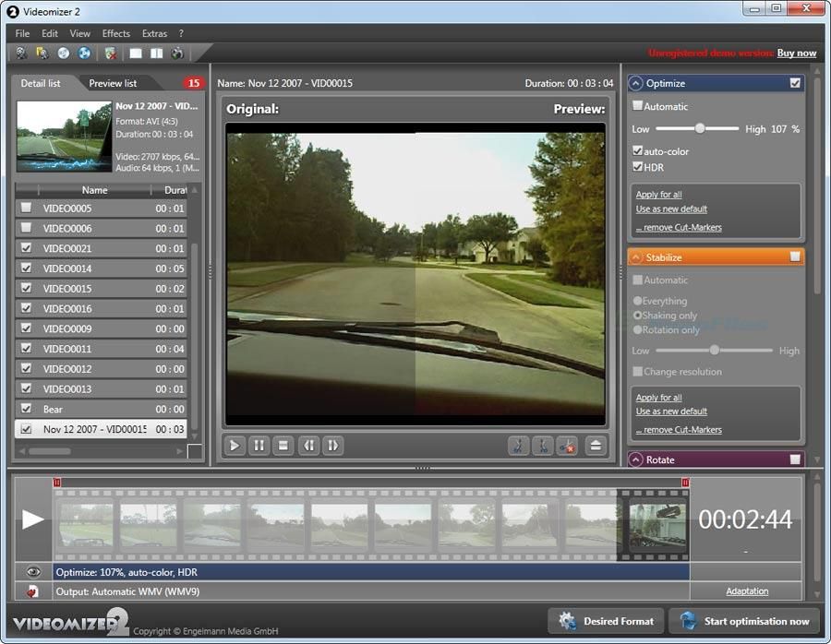Open the View menu
Image resolution: width=831 pixels, height=644 pixels.
(x=79, y=33)
